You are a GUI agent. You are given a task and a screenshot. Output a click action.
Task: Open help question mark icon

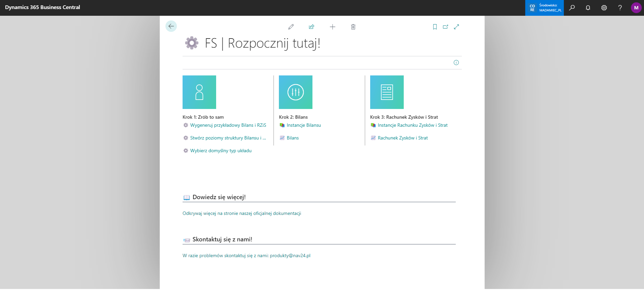(620, 8)
